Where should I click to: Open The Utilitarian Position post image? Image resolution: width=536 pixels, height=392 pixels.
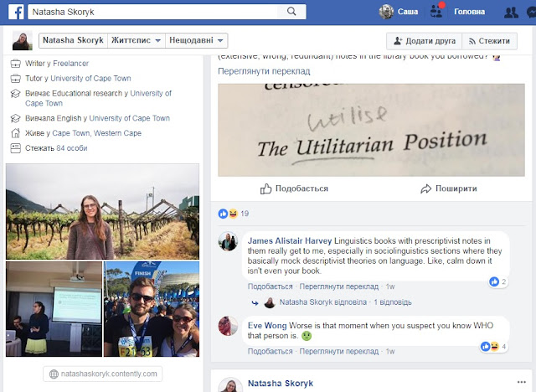click(371, 130)
